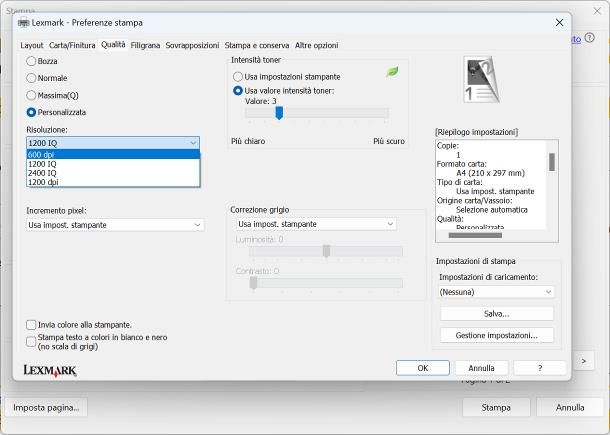Switch to the Layout tab
The height and width of the screenshot is (435, 610).
click(x=32, y=46)
